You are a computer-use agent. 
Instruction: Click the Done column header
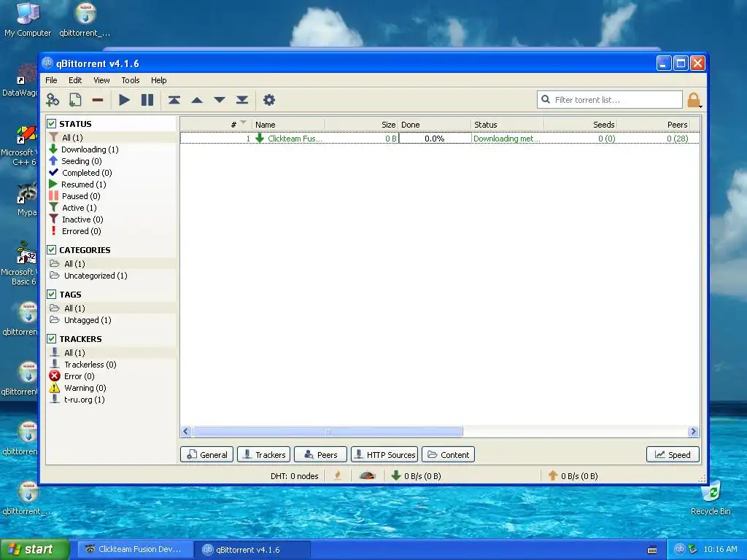pyautogui.click(x=435, y=124)
